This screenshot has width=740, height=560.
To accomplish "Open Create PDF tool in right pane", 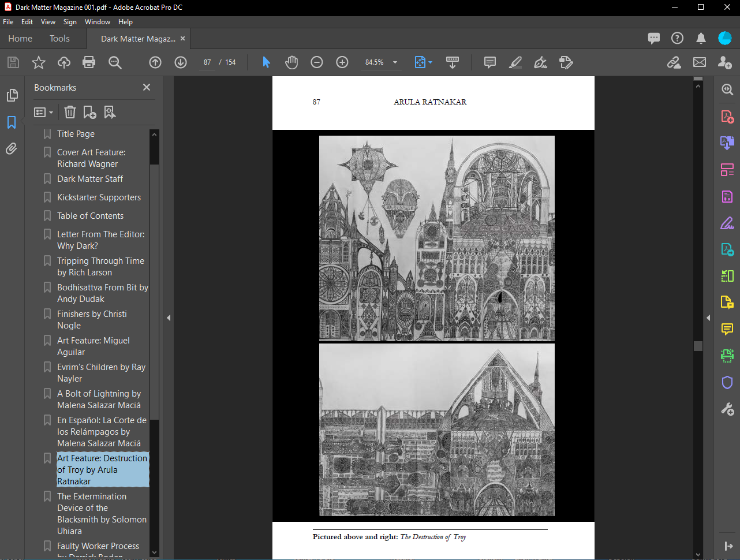I will point(727,117).
